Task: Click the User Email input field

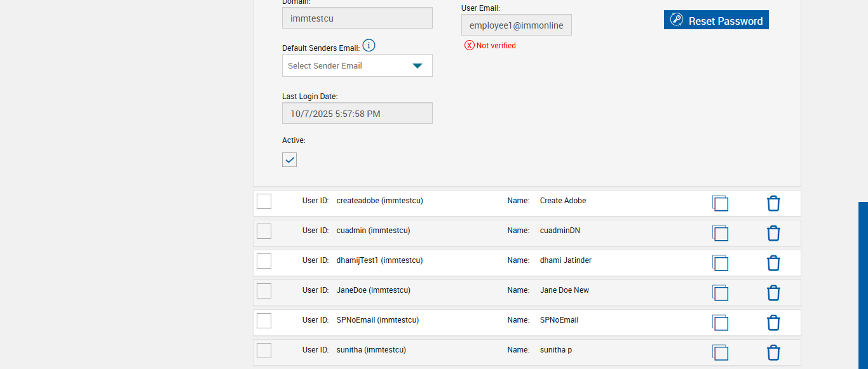Action: 516,25
